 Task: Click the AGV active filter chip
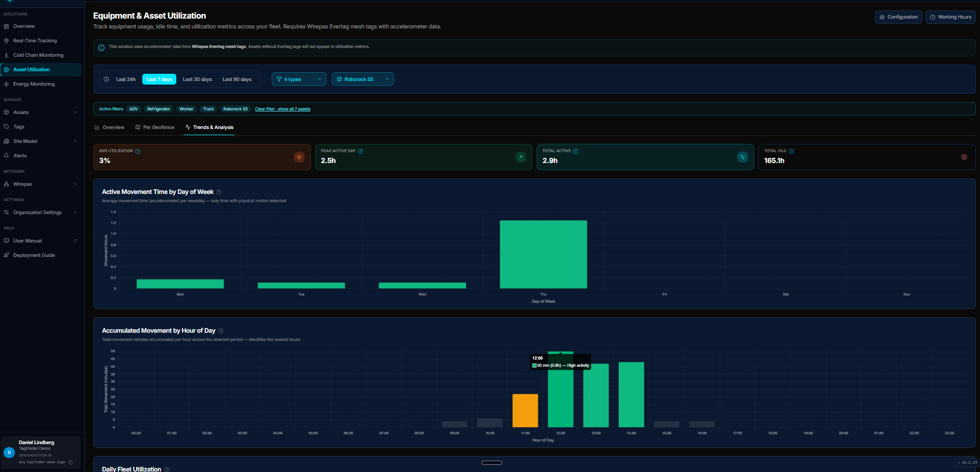tap(134, 109)
